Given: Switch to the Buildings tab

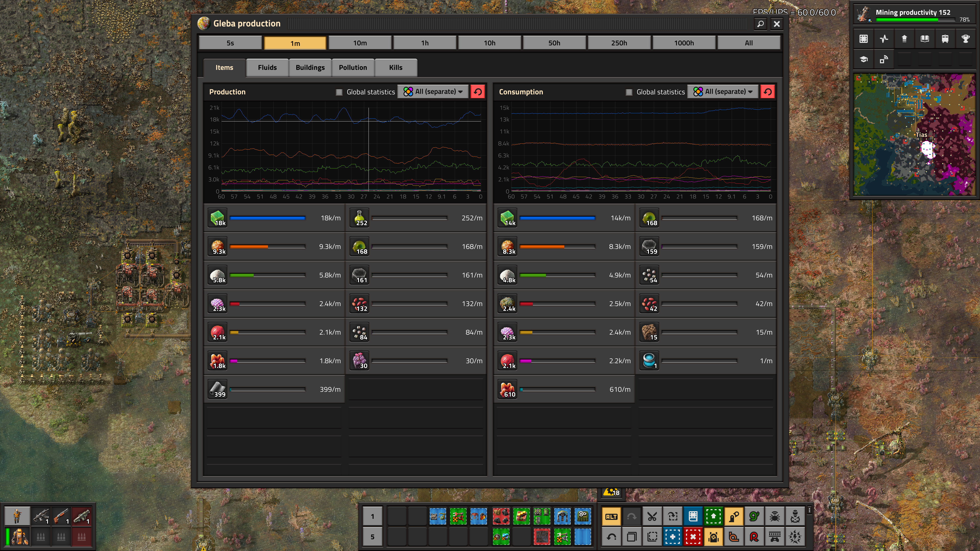Looking at the screenshot, I should point(310,67).
